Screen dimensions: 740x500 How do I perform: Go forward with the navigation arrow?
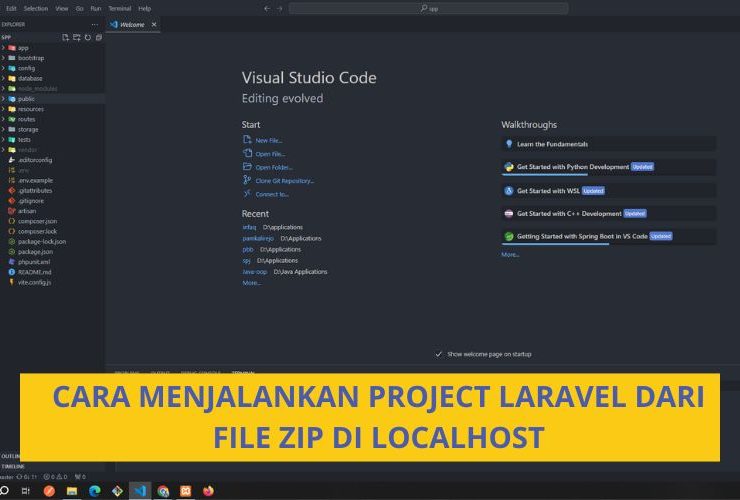click(279, 8)
